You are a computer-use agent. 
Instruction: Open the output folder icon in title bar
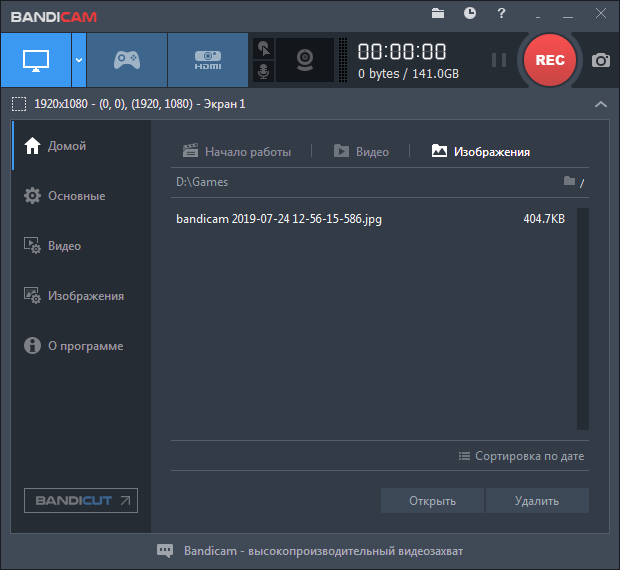[x=438, y=14]
